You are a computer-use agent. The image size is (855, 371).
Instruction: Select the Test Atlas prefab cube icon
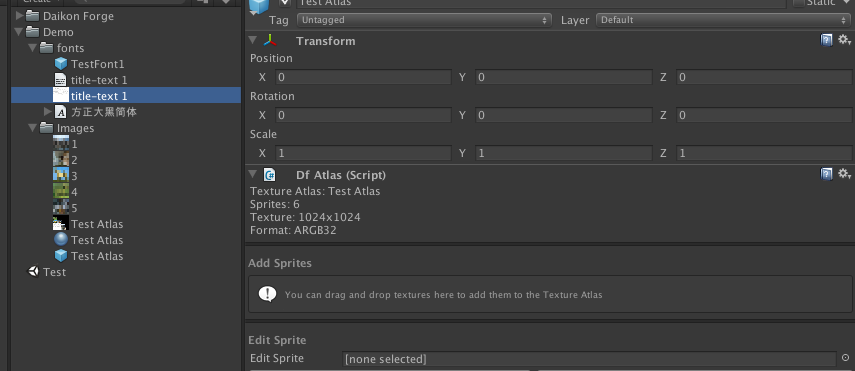coord(61,255)
